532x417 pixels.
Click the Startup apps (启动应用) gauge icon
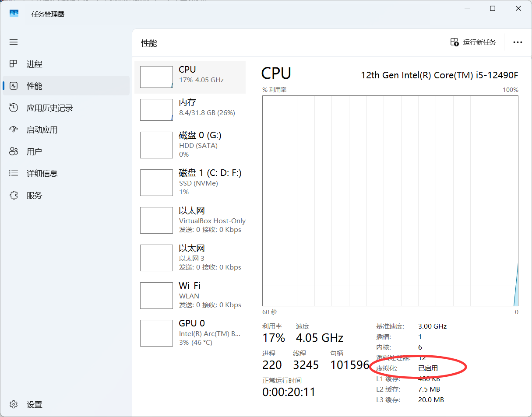(x=14, y=130)
